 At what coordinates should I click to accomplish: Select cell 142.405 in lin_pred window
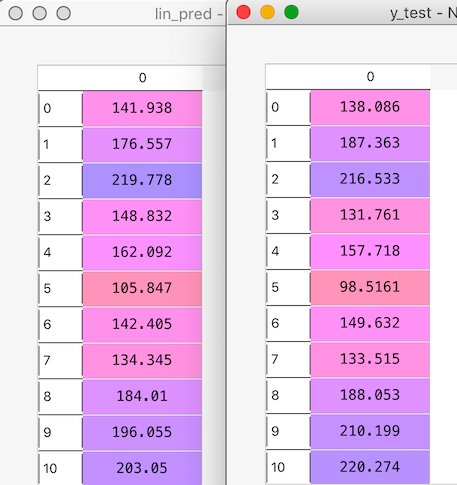142,324
